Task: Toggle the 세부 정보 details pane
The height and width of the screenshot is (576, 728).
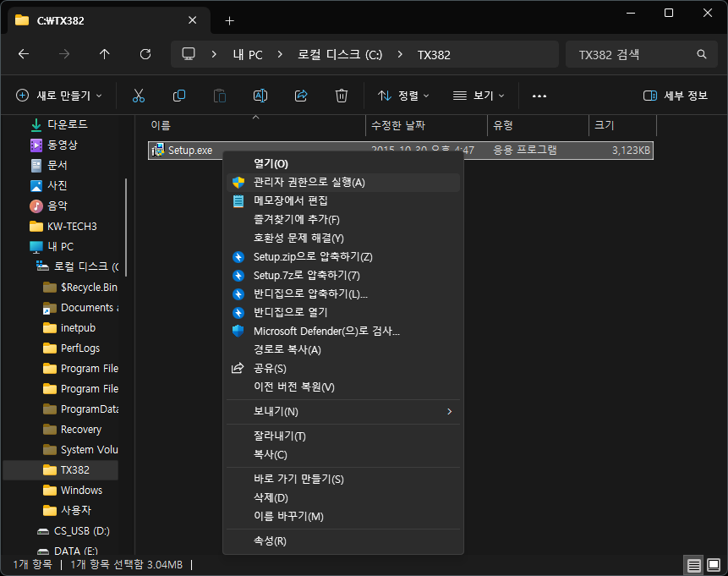Action: [x=676, y=96]
